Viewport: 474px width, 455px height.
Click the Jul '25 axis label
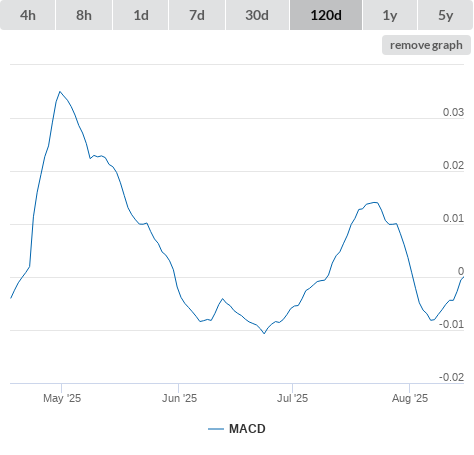[x=293, y=398]
